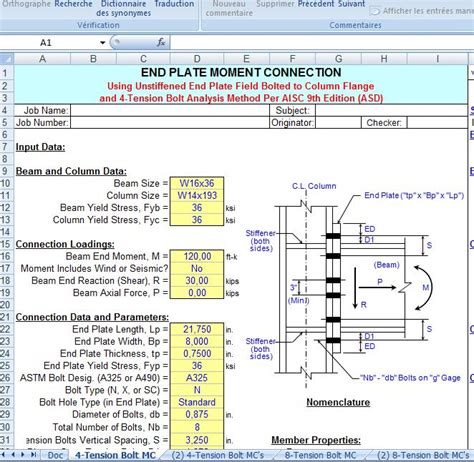Select column A header
The image size is (474, 462).
42,59
